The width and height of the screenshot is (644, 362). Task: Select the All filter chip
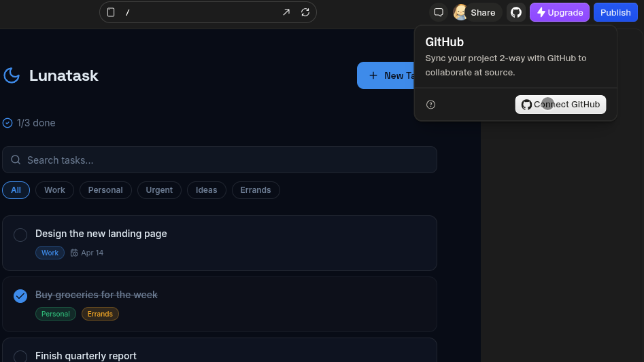pos(16,190)
